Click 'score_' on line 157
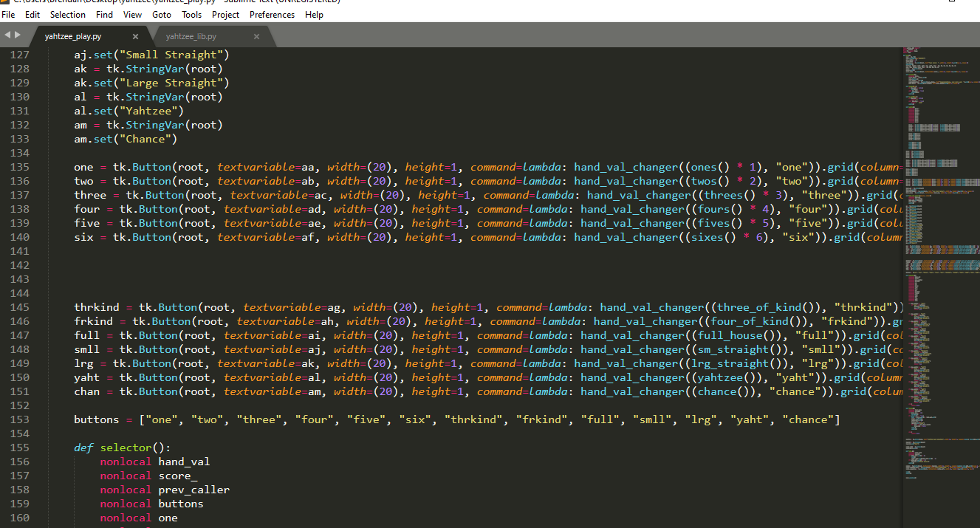This screenshot has width=980, height=528. click(x=178, y=476)
